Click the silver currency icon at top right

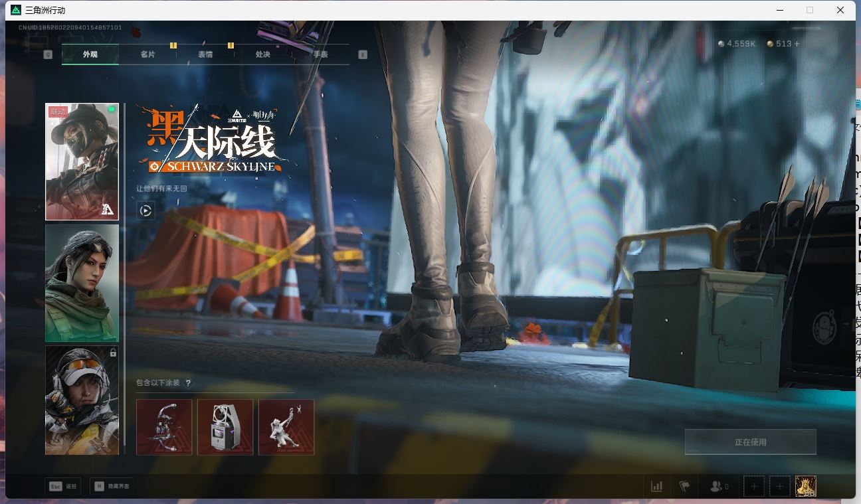[x=722, y=44]
